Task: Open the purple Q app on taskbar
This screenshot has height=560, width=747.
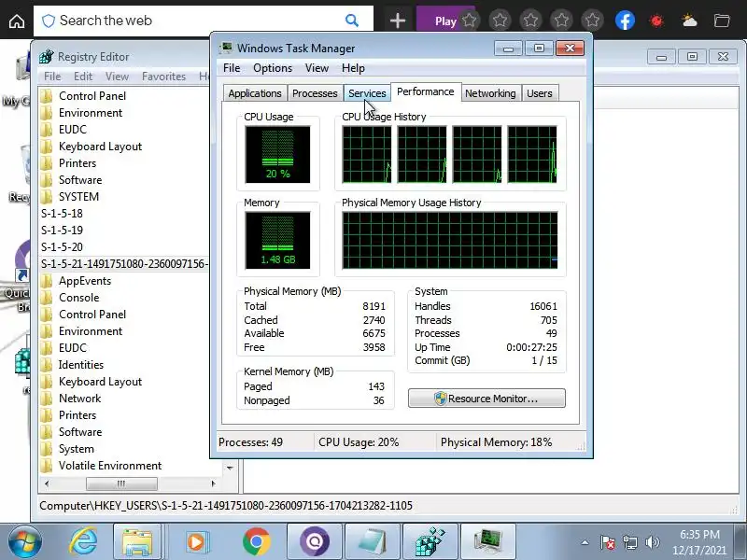Action: [315, 542]
